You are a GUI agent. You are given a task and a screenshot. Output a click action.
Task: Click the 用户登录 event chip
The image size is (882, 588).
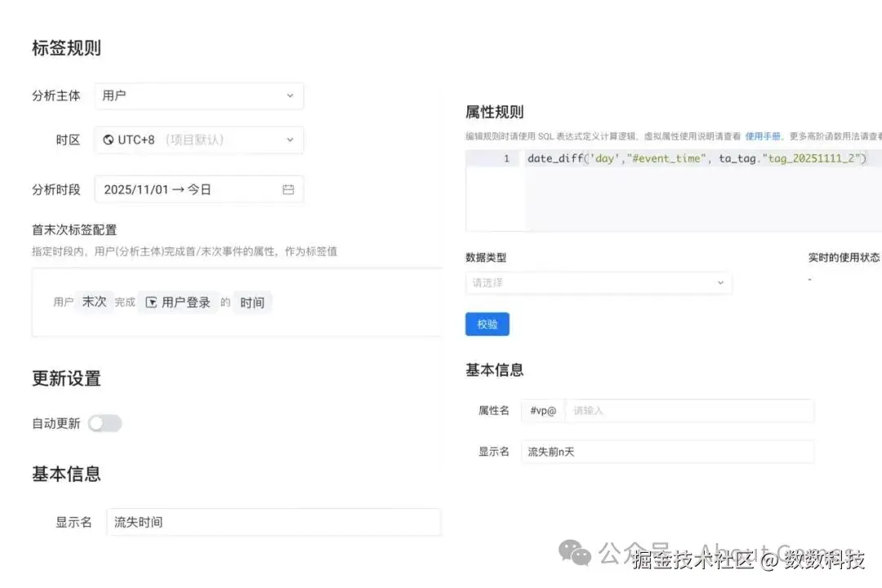(185, 301)
